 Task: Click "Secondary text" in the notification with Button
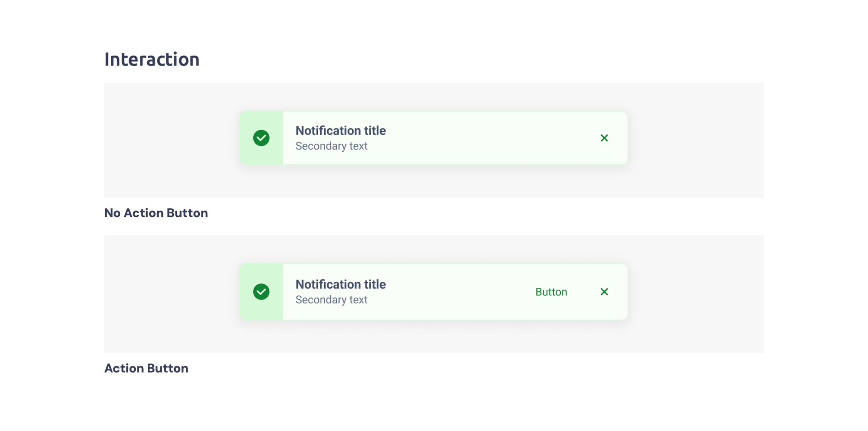[331, 300]
